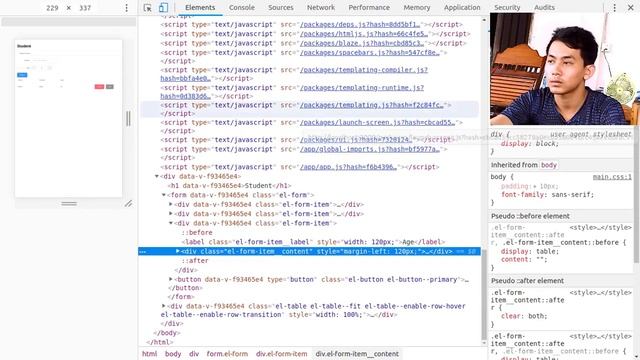Viewport: 640px width, 360px height.
Task: Open the Sources tab
Action: point(281,8)
